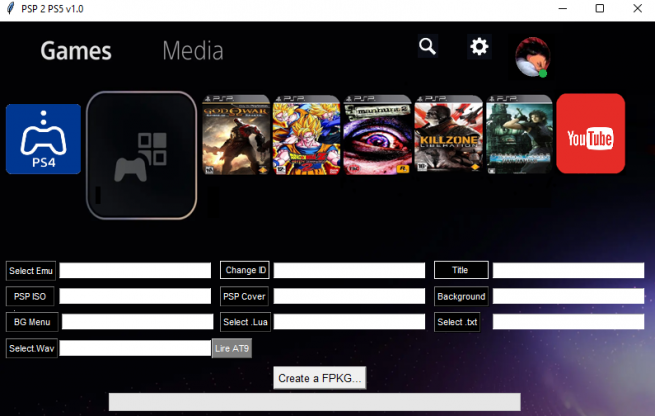Viewport: 655px width, 416px height.
Task: Pick the Dragon Ball Z game cover
Action: point(306,135)
